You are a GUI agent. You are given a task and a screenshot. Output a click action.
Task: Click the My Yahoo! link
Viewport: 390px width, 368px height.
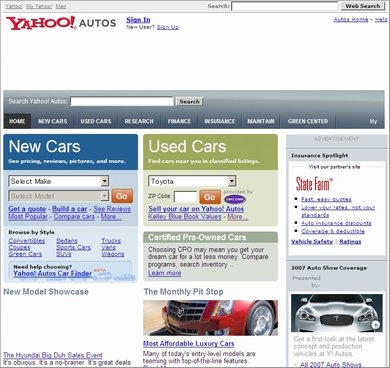coord(39,6)
